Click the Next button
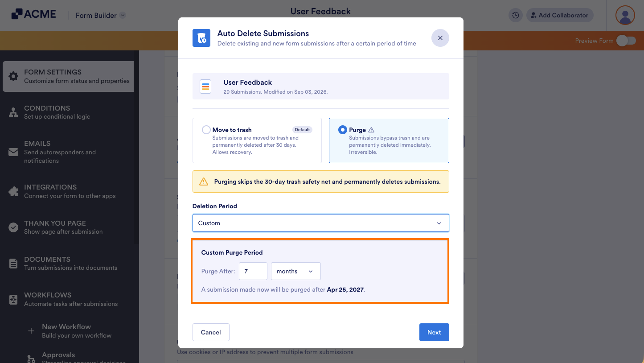The image size is (644, 363). click(x=434, y=332)
